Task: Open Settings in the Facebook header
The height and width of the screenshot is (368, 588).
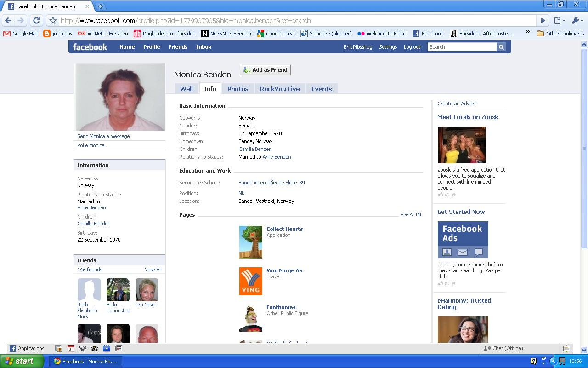Action: pyautogui.click(x=388, y=47)
